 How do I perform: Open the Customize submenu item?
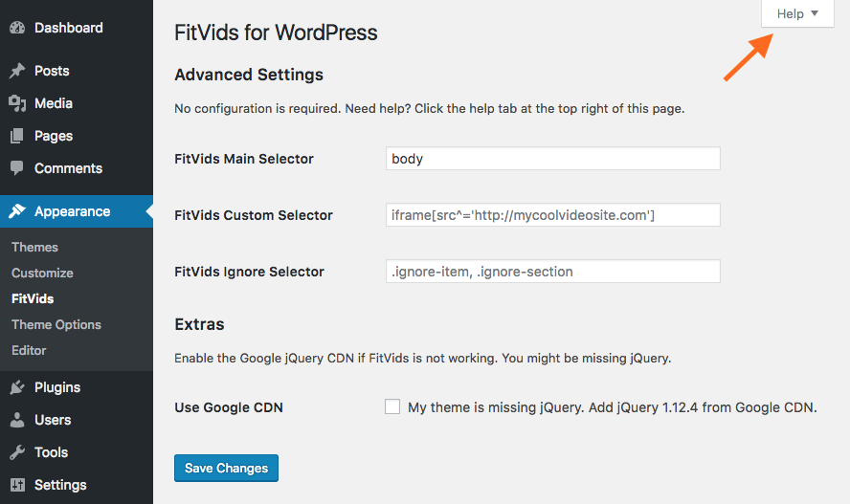42,273
